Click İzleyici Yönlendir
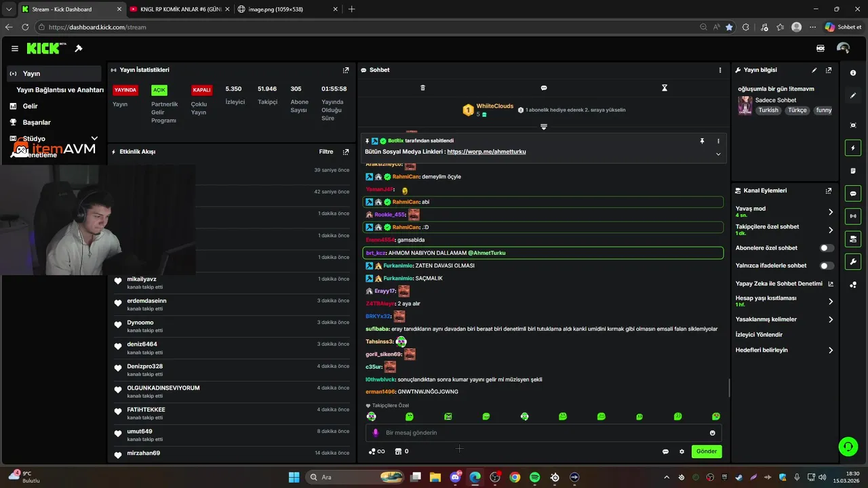The image size is (868, 488). point(759,335)
